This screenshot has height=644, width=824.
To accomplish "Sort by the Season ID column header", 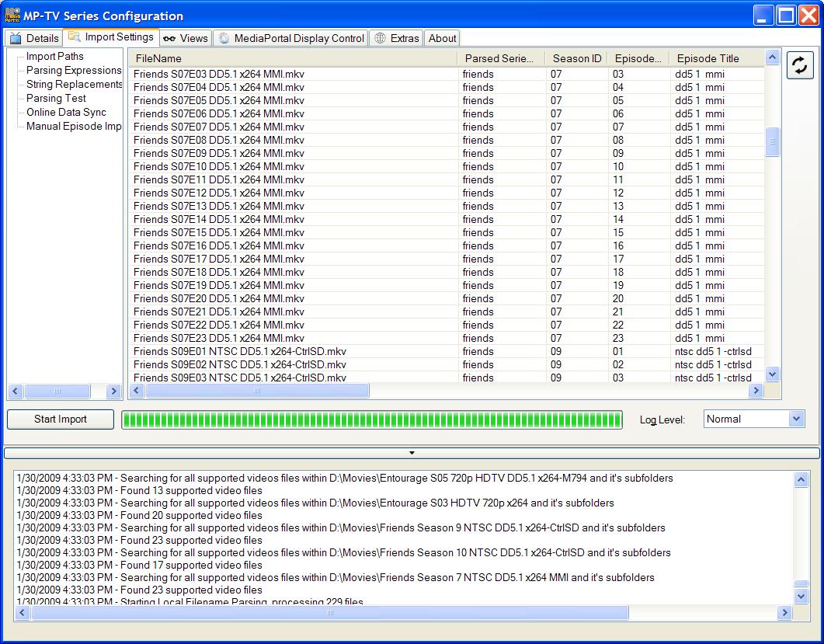I will click(x=576, y=58).
